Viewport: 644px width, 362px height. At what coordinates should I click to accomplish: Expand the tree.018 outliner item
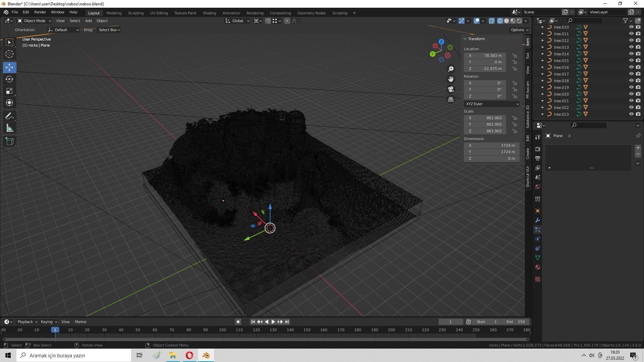542,80
